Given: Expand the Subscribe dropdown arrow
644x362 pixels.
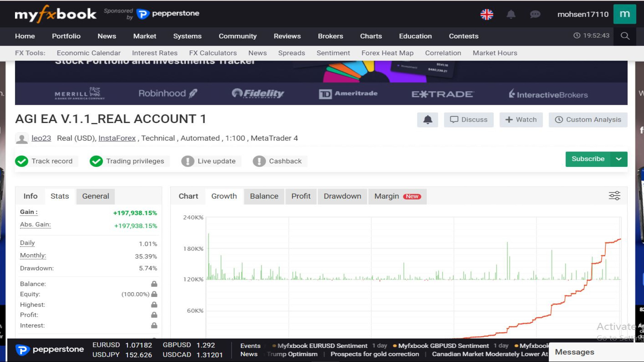Looking at the screenshot, I should [619, 159].
